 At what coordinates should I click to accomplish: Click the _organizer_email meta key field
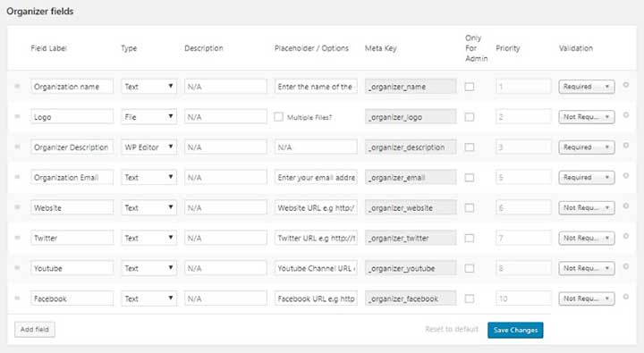(411, 177)
